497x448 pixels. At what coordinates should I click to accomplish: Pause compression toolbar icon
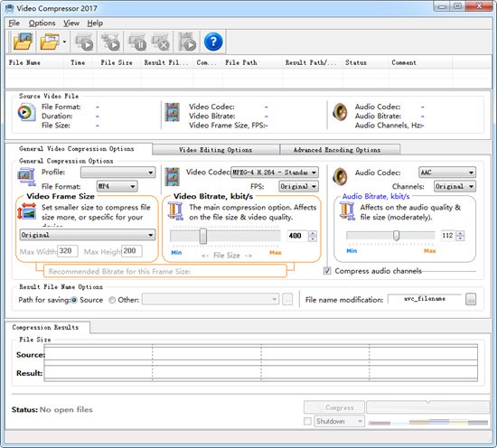(x=137, y=42)
